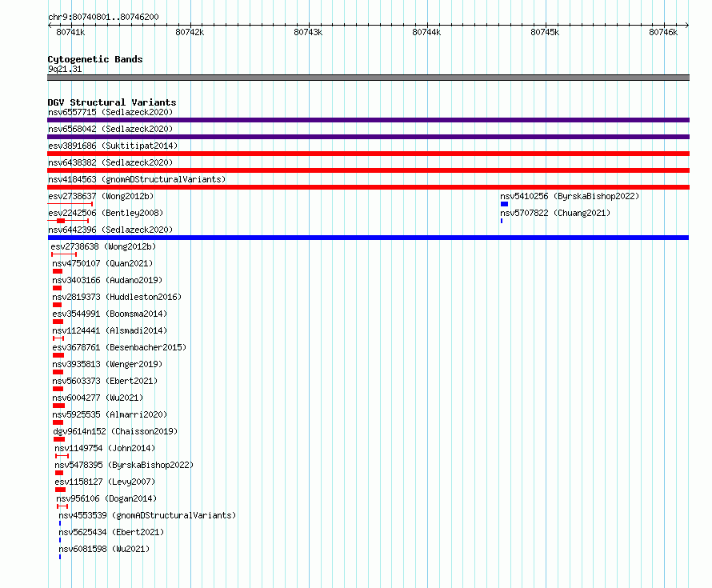The image size is (712, 588).
Task: Click the red block under esv1158127
Action: [x=60, y=490]
